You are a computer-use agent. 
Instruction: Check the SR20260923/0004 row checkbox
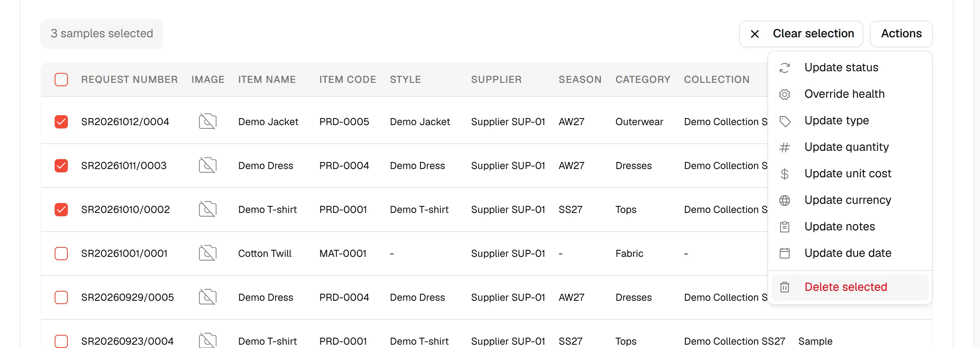pos(61,341)
